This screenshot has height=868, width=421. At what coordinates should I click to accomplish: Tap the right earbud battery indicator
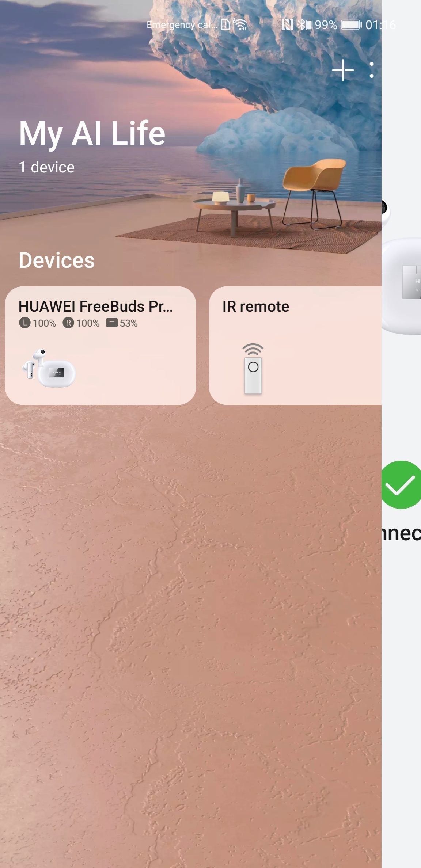(x=81, y=323)
